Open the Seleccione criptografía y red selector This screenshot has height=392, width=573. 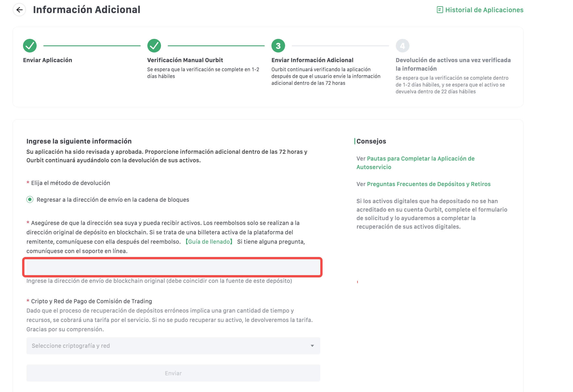[173, 345]
